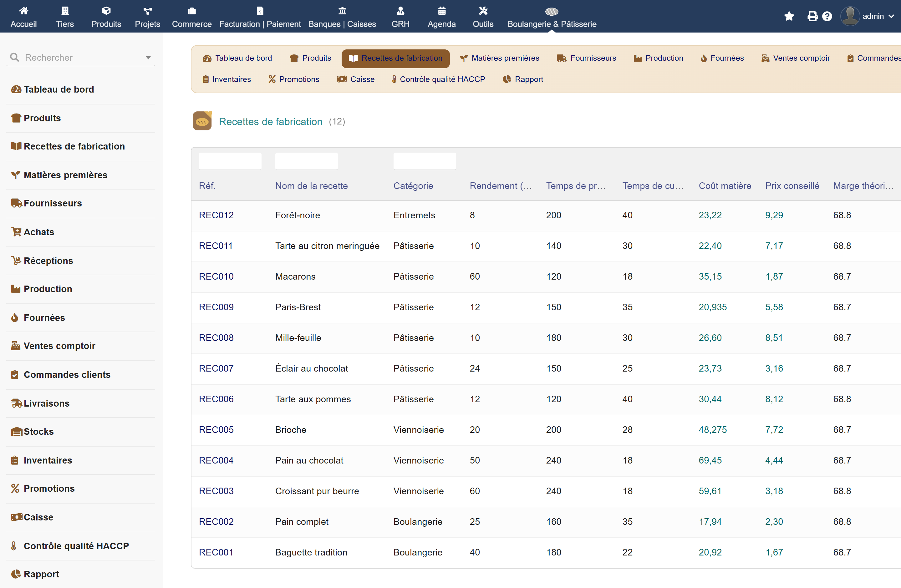Click the bookmarks star icon
Screen dimensions: 901x588
789,16
